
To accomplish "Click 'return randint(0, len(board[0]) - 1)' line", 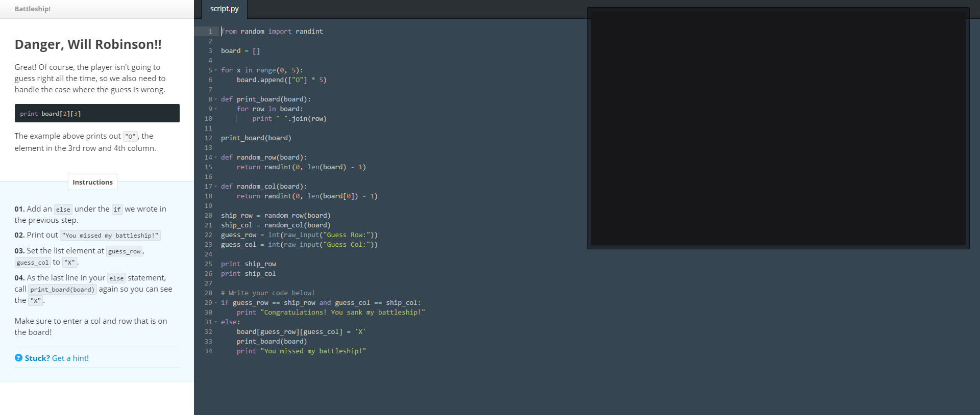I will [307, 196].
